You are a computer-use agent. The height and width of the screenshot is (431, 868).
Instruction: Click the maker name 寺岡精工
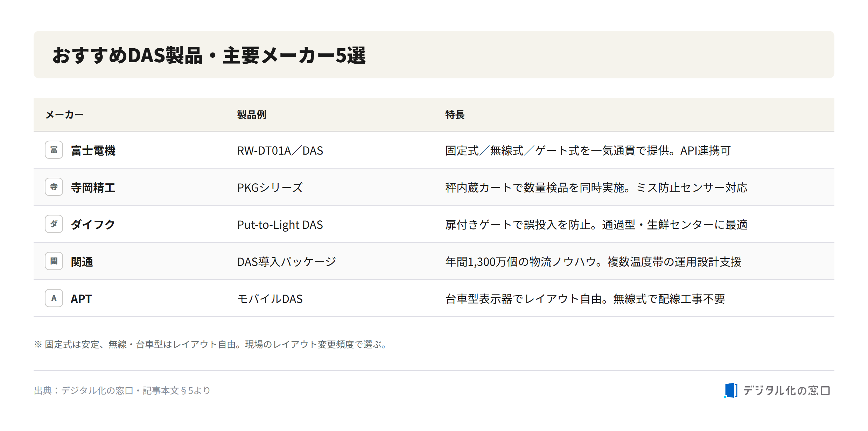click(93, 188)
